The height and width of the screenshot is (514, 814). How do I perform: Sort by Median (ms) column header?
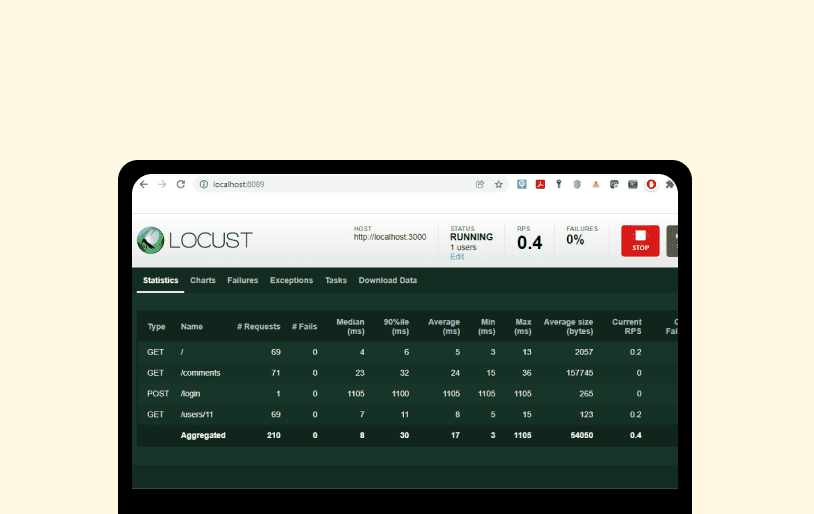point(350,327)
